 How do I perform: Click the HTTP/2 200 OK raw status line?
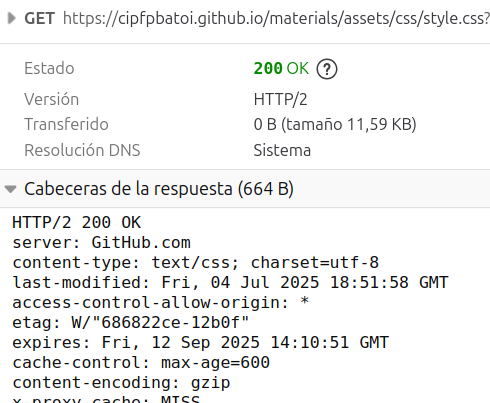click(77, 222)
